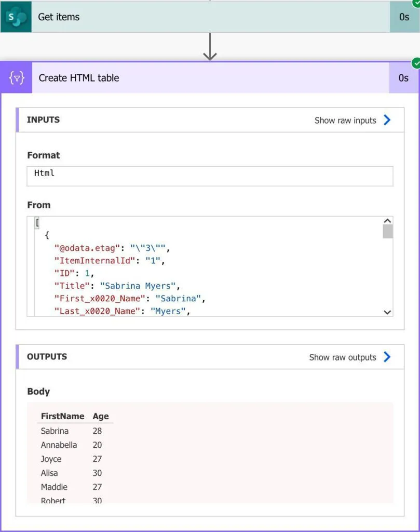
Task: Click the 0s duration badge on Get items
Action: [404, 17]
